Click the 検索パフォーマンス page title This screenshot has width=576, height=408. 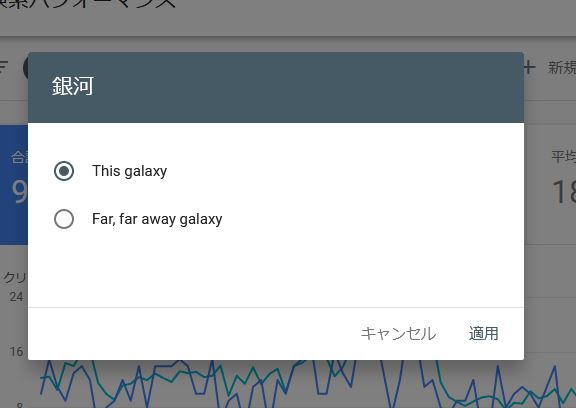(86, 4)
